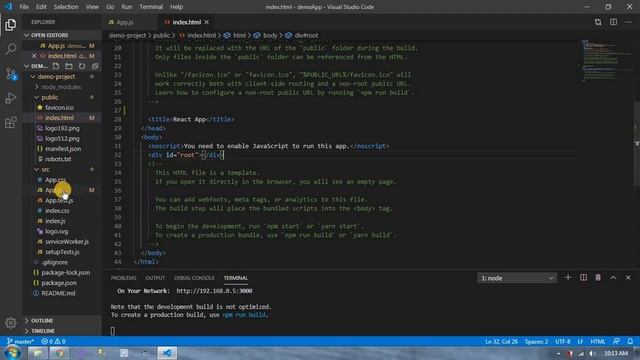
Task: Open the Search view in activity bar
Action: (x=11, y=49)
